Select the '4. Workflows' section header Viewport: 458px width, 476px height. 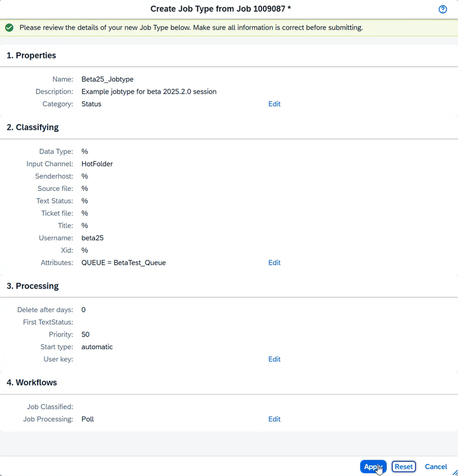point(32,382)
